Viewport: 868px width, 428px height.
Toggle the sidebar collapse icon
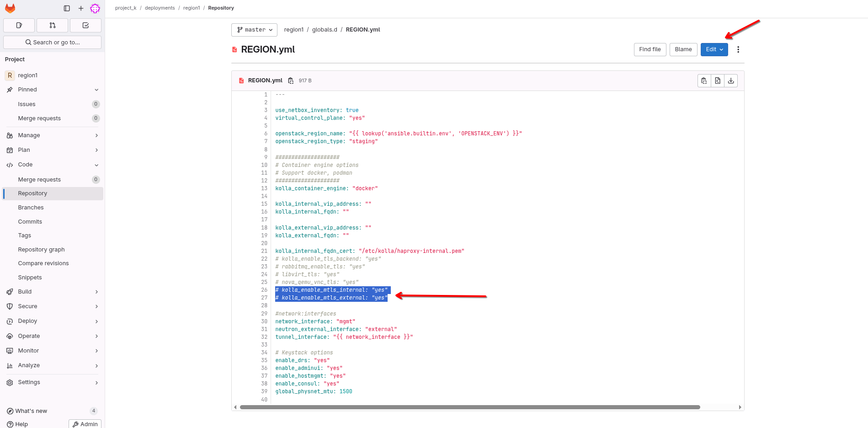point(67,8)
